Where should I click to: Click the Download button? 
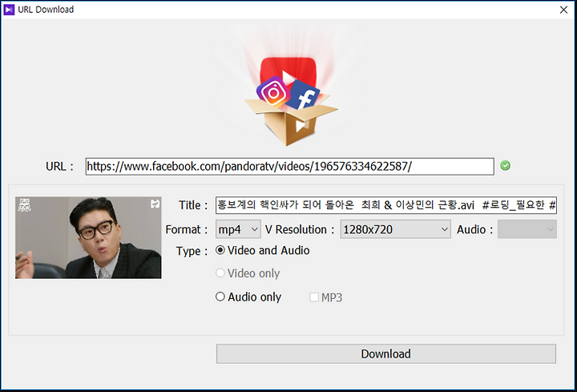[386, 354]
